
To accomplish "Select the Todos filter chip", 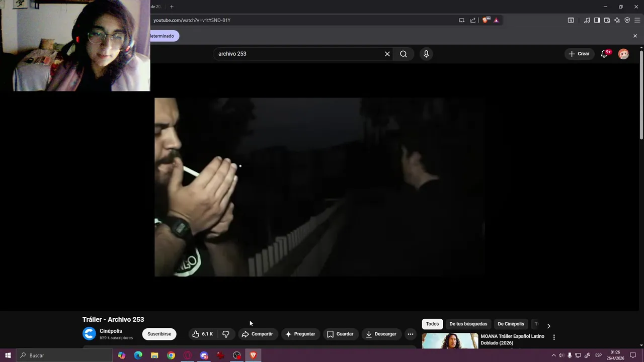I will coord(433,324).
